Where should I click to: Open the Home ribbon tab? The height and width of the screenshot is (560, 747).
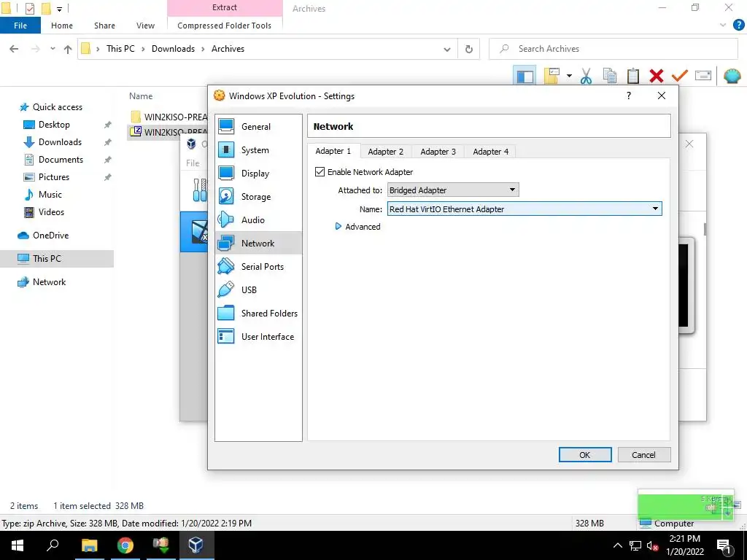pos(62,26)
